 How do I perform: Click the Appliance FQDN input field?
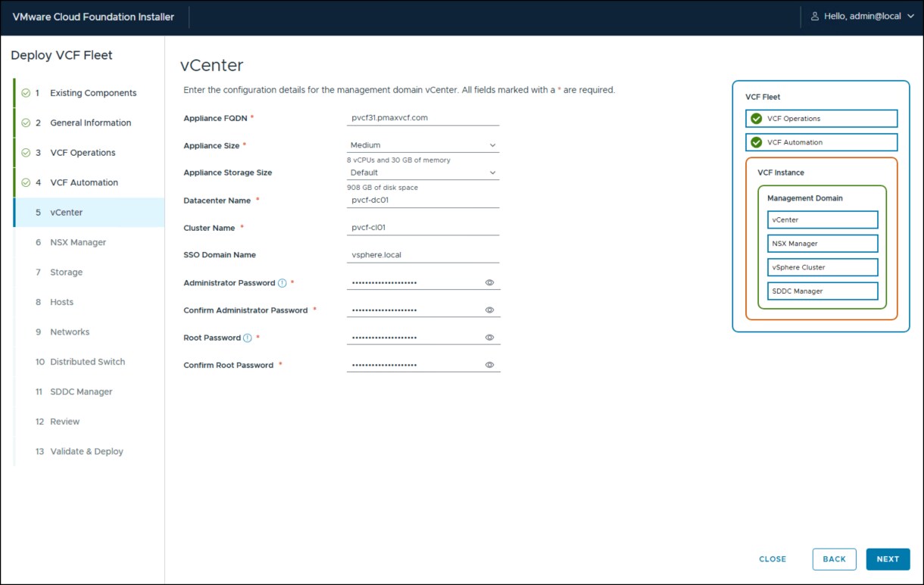[x=423, y=118]
